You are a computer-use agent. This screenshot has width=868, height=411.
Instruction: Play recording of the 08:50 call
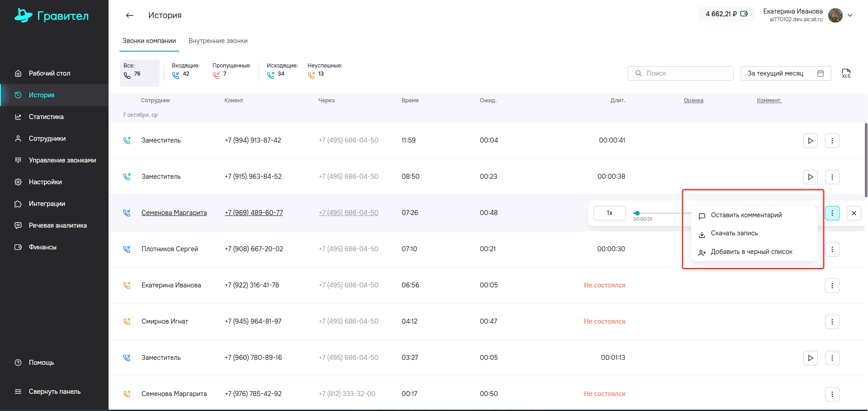click(x=811, y=177)
